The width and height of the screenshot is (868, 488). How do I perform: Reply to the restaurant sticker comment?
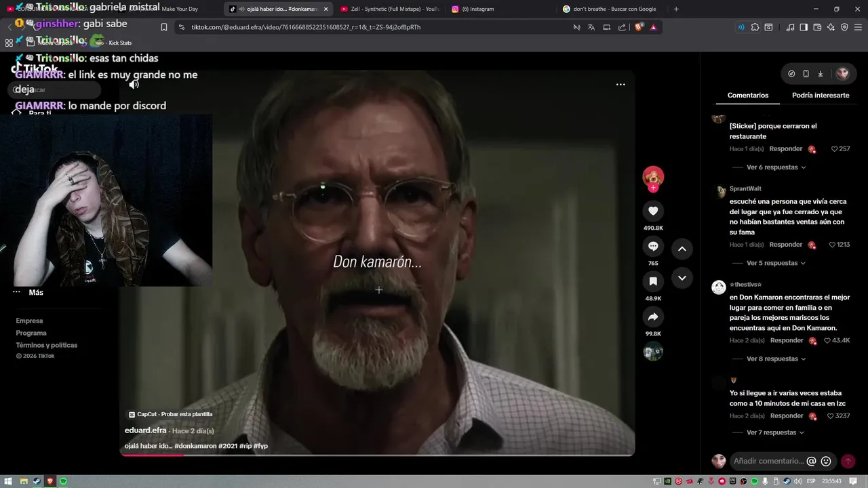point(786,149)
